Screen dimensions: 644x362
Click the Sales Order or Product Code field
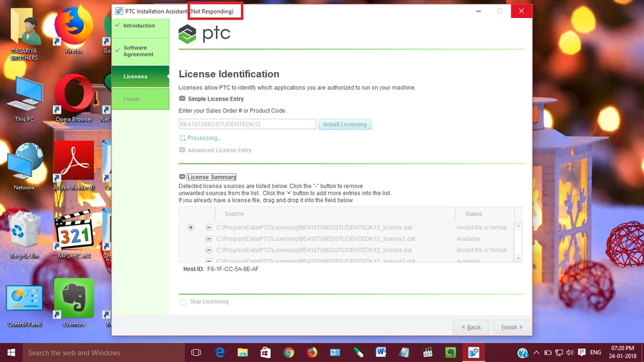pyautogui.click(x=248, y=124)
